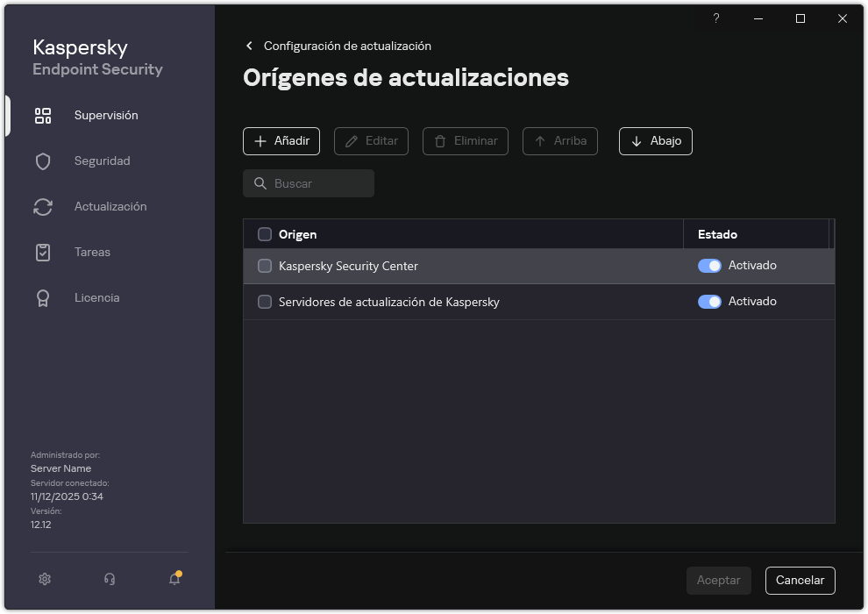Move source down with Abajo
The height and width of the screenshot is (614, 868).
tap(655, 140)
